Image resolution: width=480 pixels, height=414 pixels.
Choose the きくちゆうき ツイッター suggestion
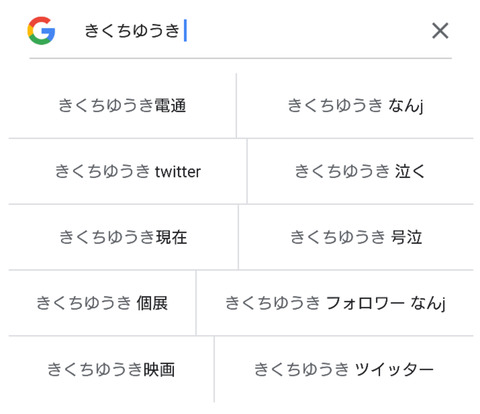[x=344, y=369]
